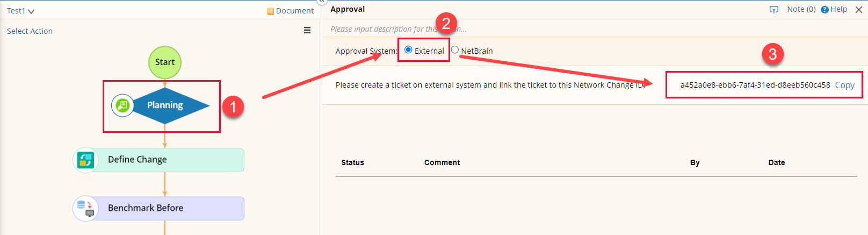Viewport: 868px width, 235px height.
Task: Click the orange Document icon
Action: [271, 11]
